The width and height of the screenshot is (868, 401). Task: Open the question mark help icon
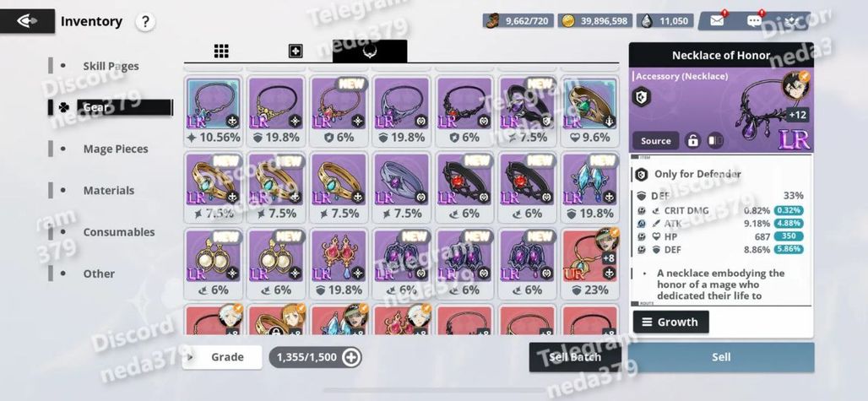[145, 22]
